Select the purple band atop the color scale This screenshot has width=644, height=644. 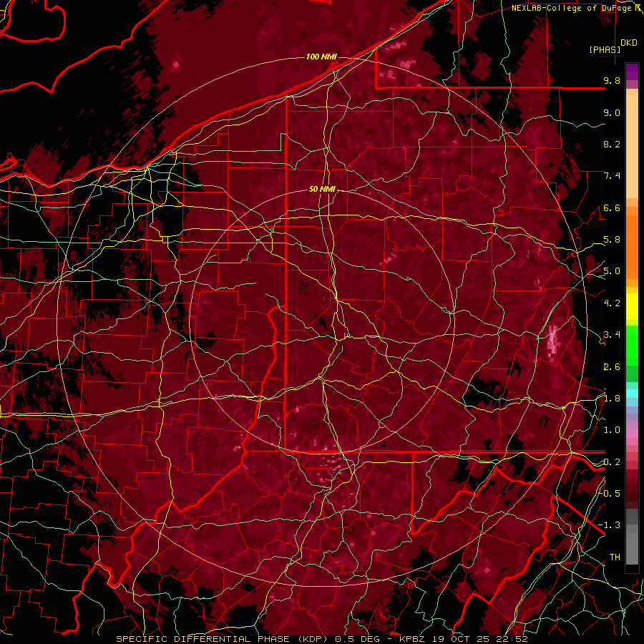tap(632, 72)
